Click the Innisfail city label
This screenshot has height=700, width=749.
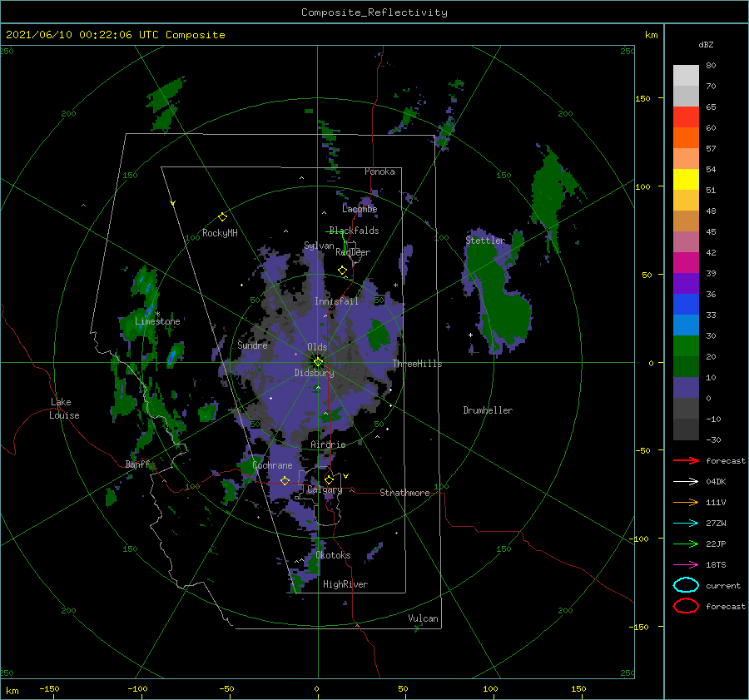point(336,301)
